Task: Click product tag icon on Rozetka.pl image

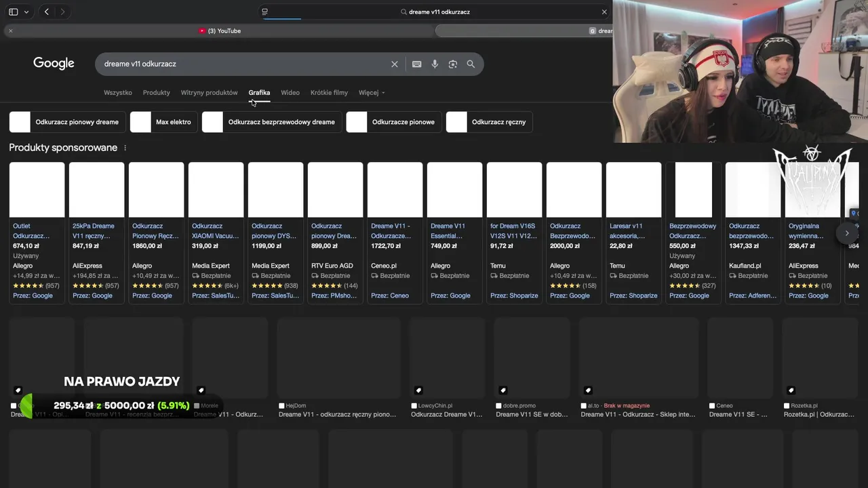Action: [791, 390]
